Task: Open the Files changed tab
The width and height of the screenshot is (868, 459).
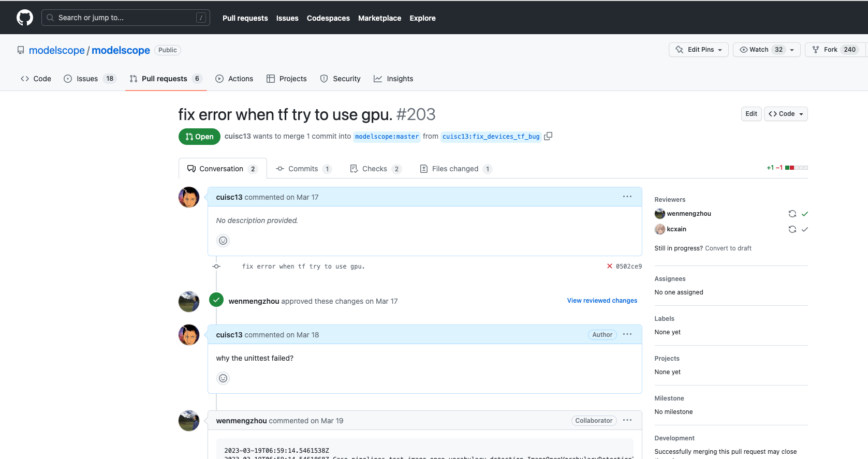Action: 456,169
